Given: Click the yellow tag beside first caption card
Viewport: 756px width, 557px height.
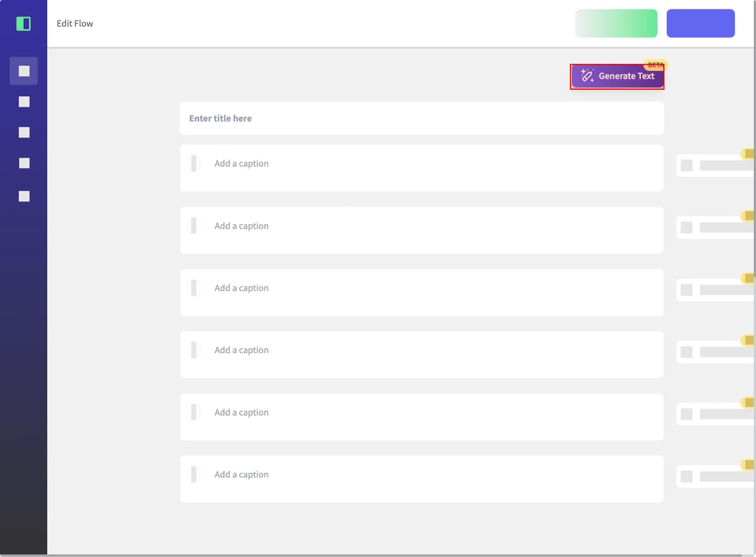Looking at the screenshot, I should click(747, 154).
